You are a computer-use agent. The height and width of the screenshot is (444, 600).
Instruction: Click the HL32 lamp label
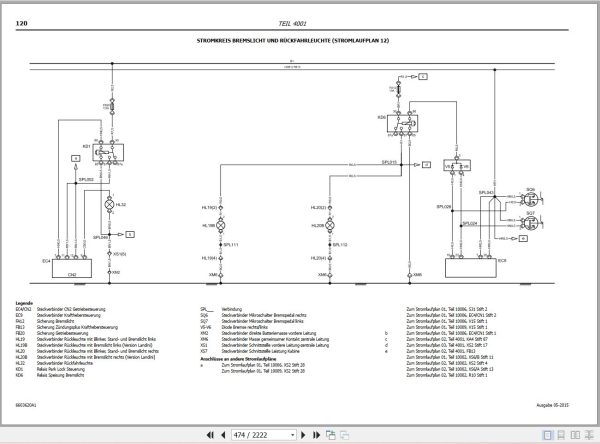[x=121, y=205]
